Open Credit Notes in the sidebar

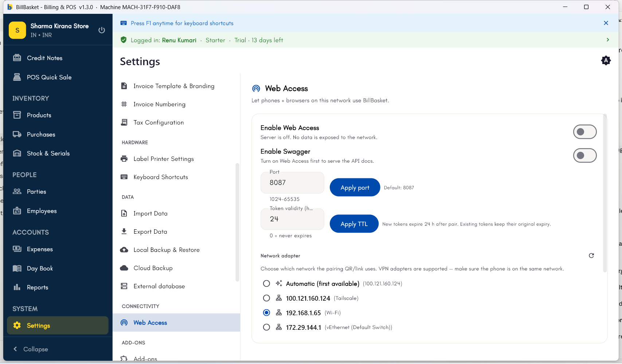[58, 58]
